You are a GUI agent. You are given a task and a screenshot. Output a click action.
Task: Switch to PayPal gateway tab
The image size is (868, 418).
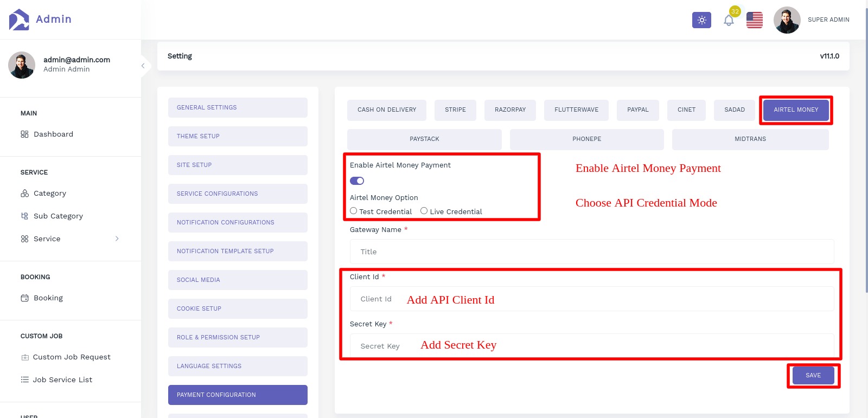point(637,110)
